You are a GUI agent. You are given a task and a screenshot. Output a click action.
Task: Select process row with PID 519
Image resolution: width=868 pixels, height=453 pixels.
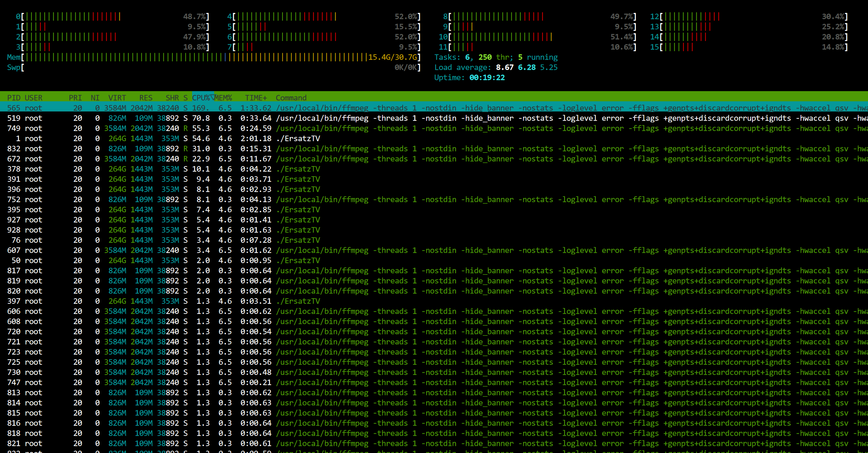[434, 118]
